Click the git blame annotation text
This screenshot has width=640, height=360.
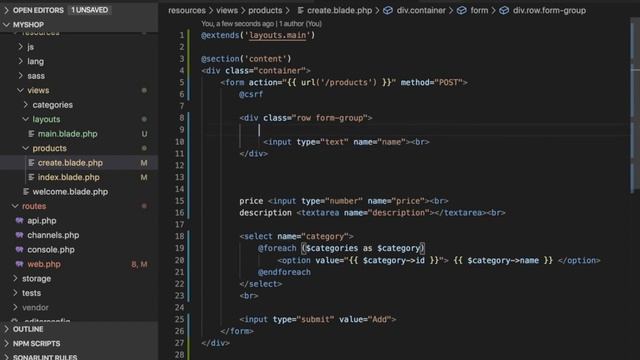click(261, 24)
